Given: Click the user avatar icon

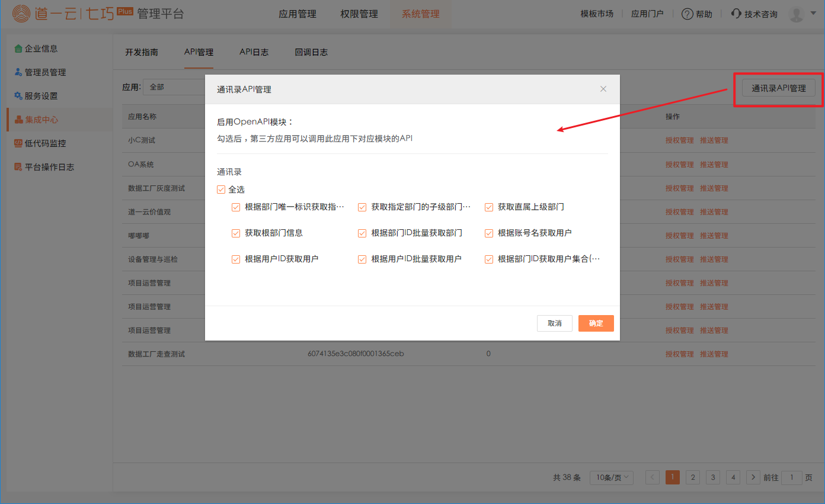Looking at the screenshot, I should pos(797,14).
